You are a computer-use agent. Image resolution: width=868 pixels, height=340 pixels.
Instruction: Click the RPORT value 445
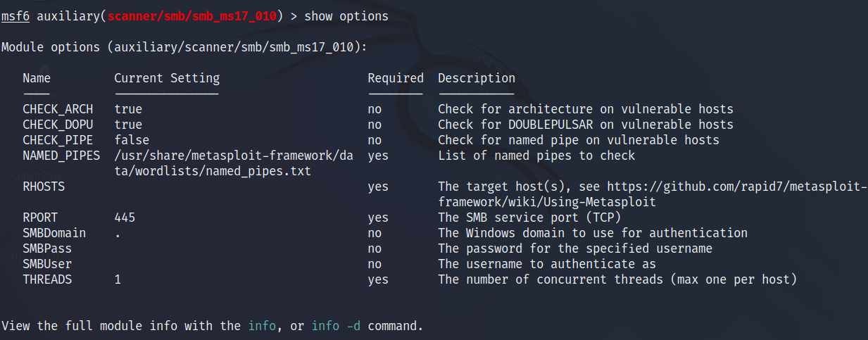125,218
